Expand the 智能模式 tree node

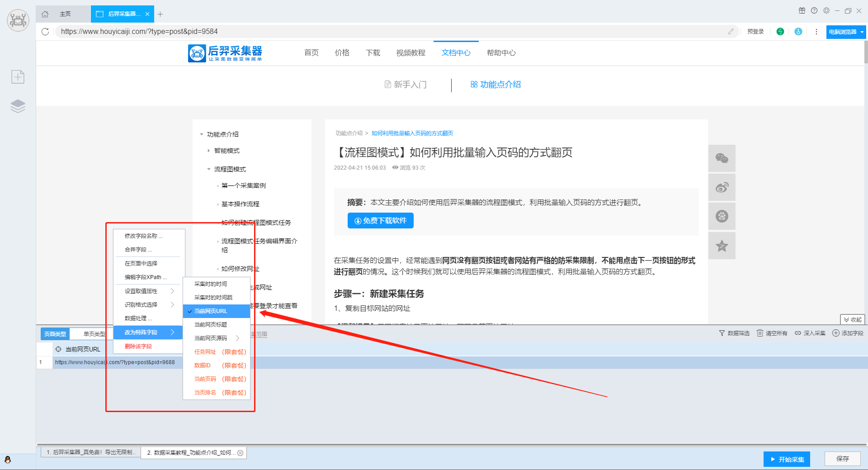point(208,151)
